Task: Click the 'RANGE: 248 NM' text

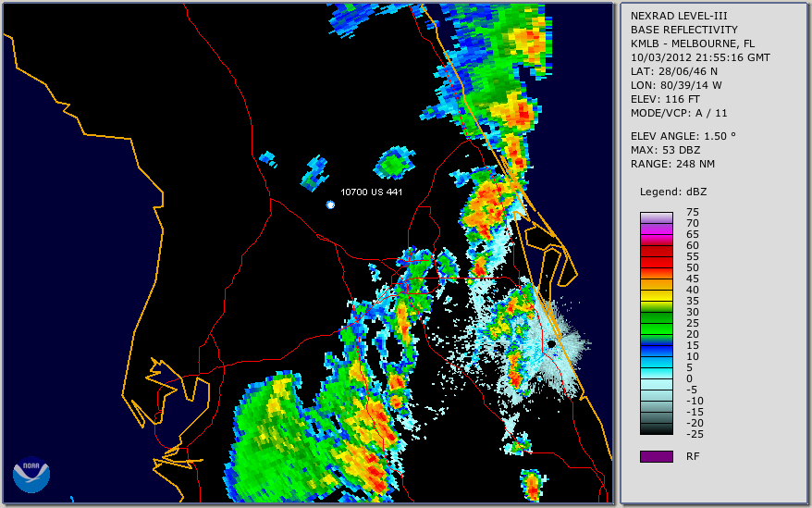Action: tap(672, 165)
